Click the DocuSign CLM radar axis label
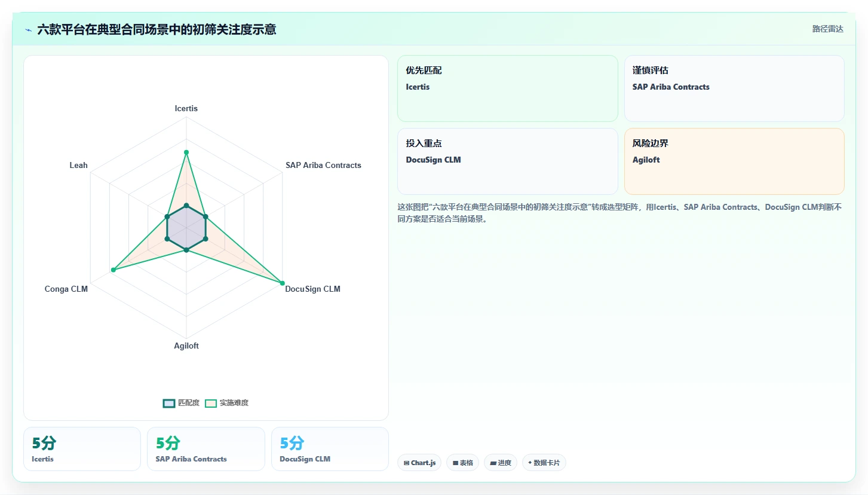868x495 pixels. pyautogui.click(x=312, y=289)
